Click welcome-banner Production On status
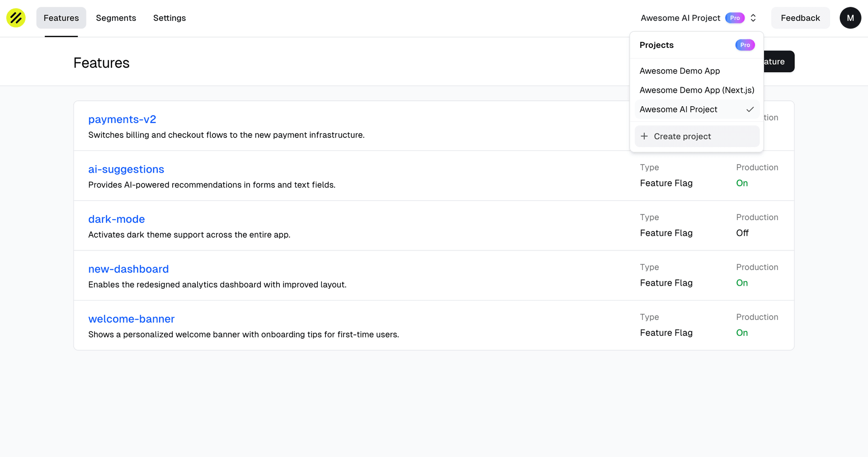 click(741, 333)
